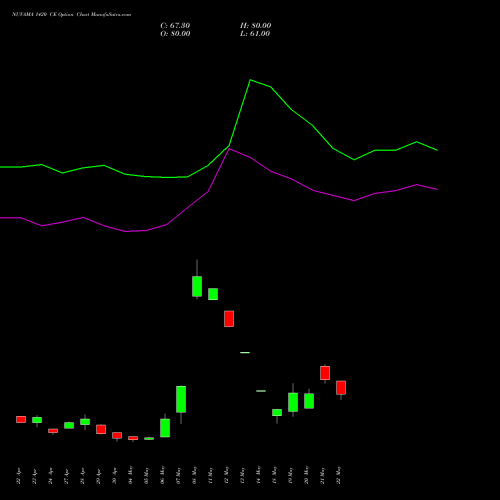
Task: Select the flat doji candle for 14 May
Action: click(261, 391)
